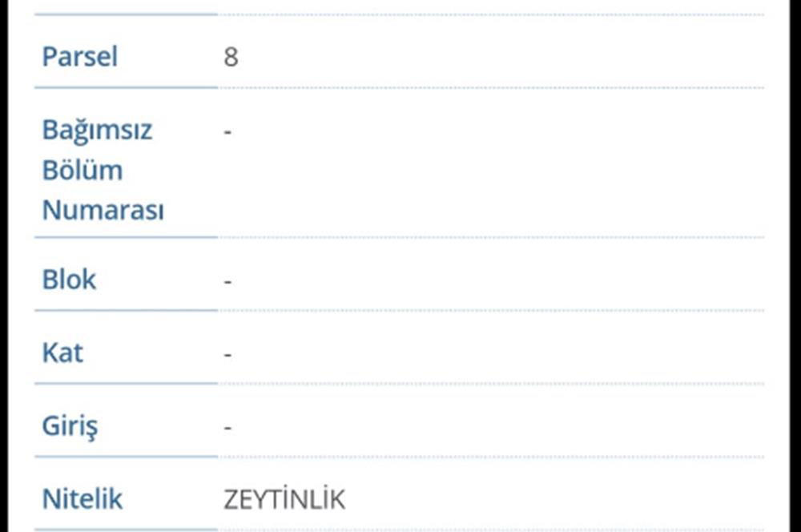
Task: Click the word Numarası in the label
Action: coord(103,210)
